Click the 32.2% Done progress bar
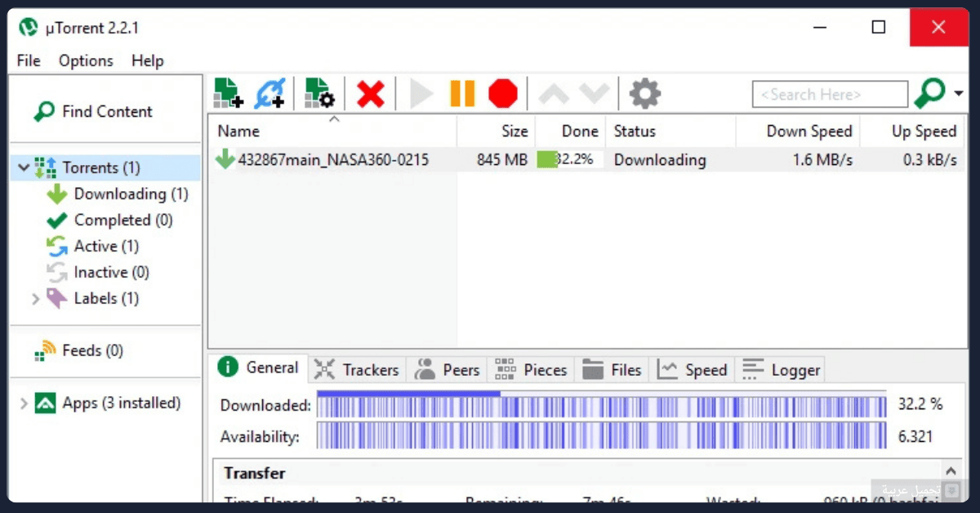Image resolution: width=980 pixels, height=513 pixels. tap(569, 159)
